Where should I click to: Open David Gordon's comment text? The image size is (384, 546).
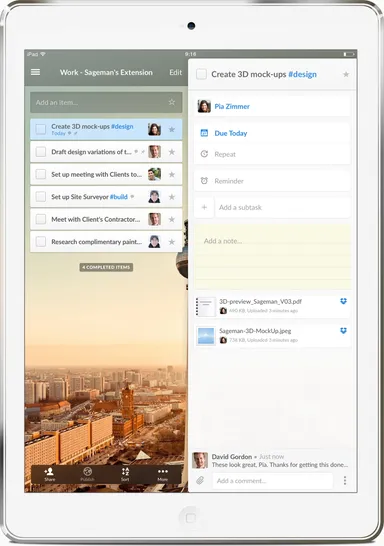280,465
